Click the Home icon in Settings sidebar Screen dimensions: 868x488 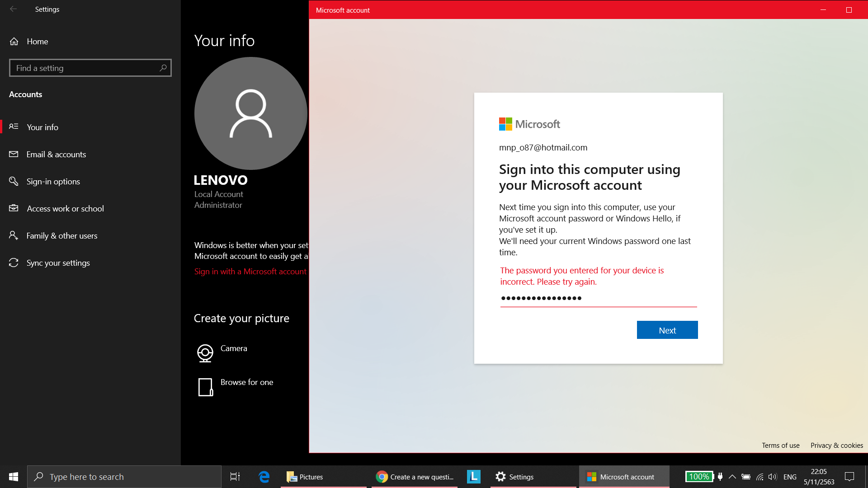[14, 41]
